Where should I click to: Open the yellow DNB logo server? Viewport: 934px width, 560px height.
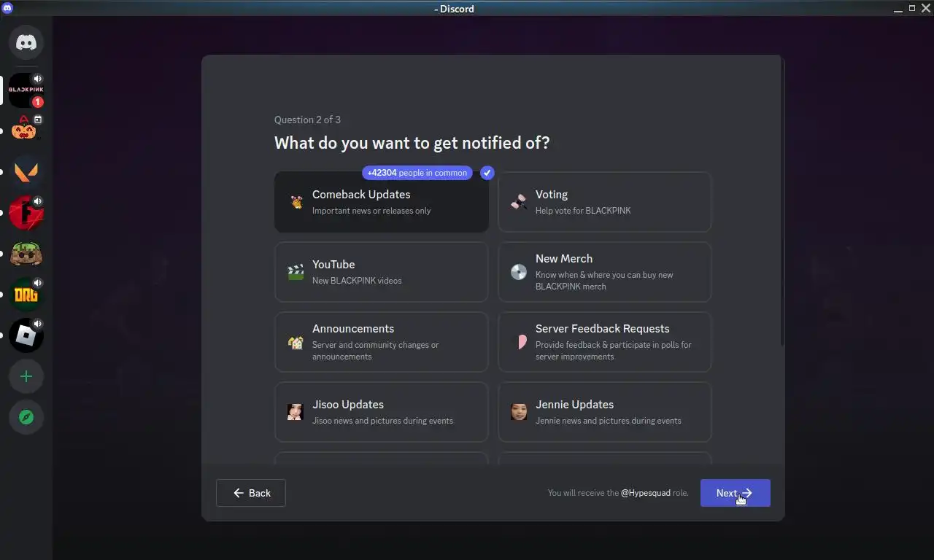[26, 295]
